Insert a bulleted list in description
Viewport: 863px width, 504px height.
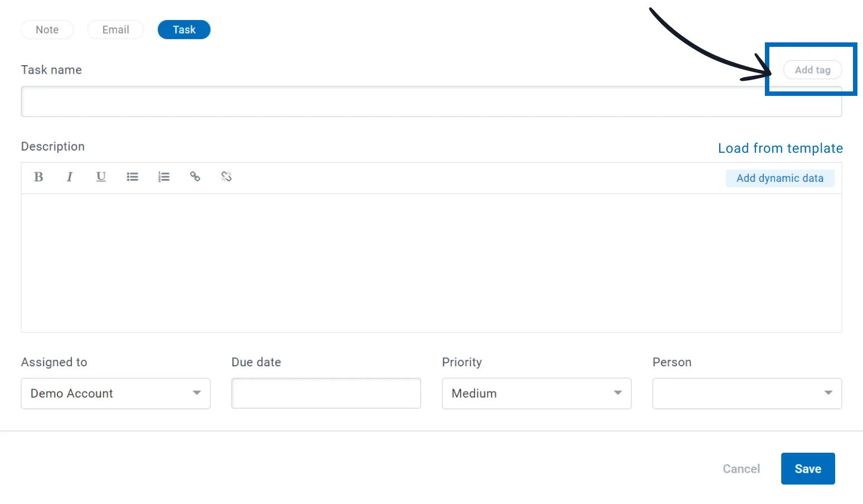[x=132, y=177]
